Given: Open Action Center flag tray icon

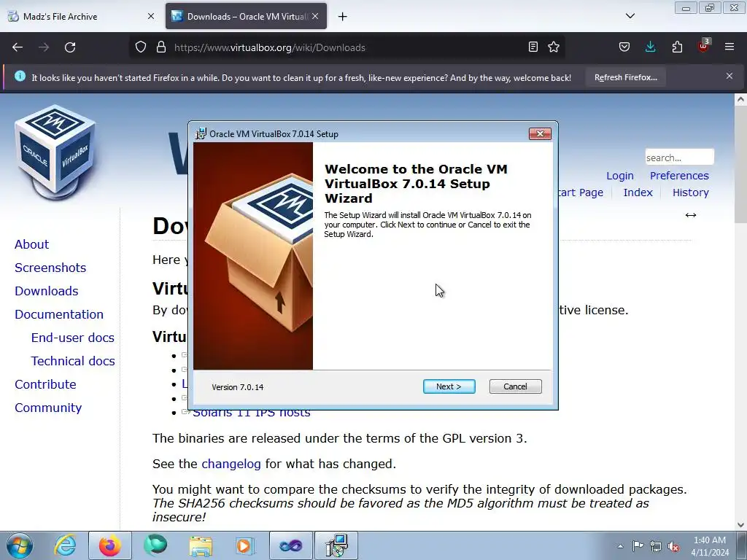Looking at the screenshot, I should [638, 546].
